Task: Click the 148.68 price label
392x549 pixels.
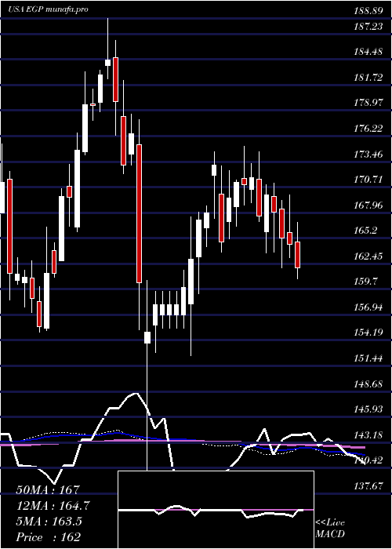Action: (x=368, y=384)
